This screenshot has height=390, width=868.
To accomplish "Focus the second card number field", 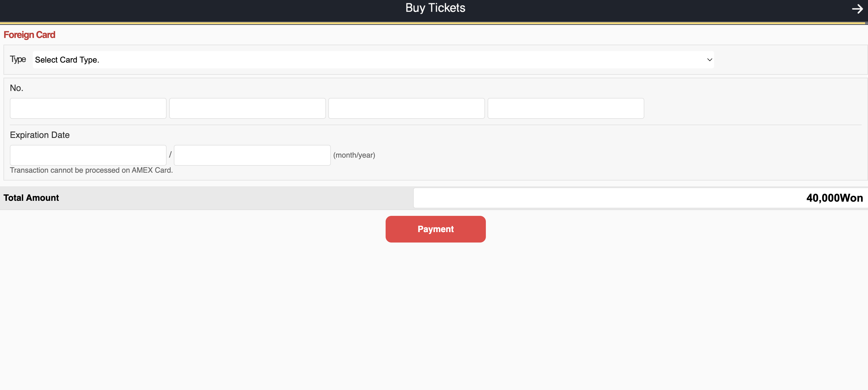I will pyautogui.click(x=247, y=108).
